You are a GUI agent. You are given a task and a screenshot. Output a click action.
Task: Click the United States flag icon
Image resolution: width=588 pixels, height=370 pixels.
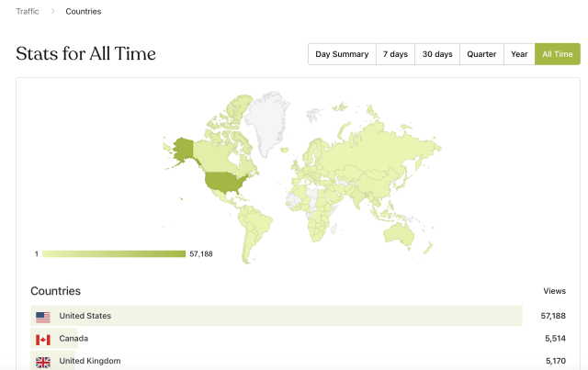(x=43, y=316)
